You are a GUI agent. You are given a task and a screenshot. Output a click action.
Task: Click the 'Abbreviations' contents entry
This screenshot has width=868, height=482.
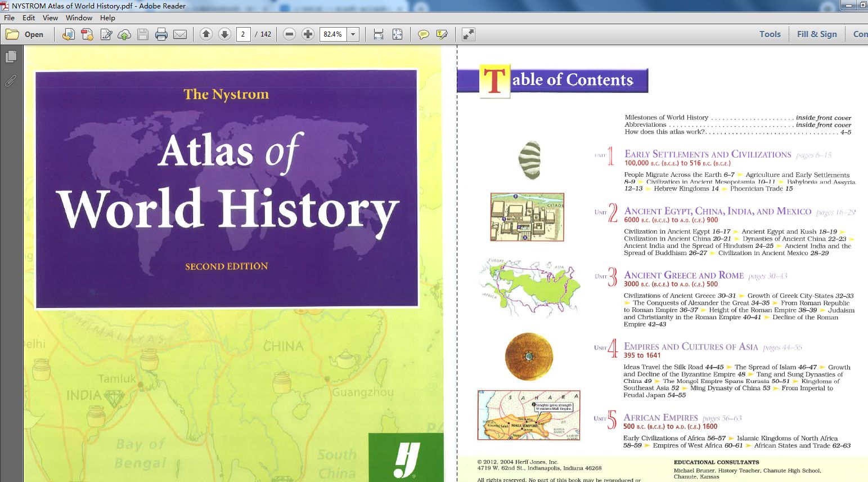click(645, 125)
